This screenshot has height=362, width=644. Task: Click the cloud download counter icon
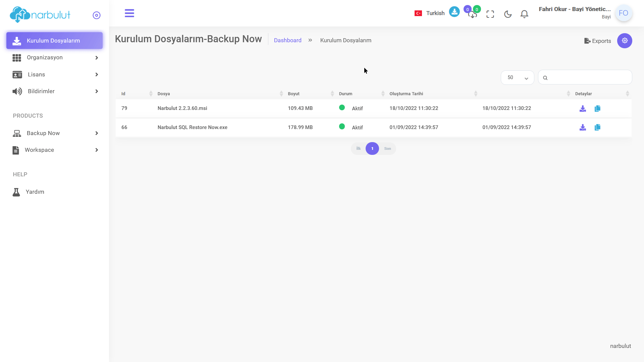tap(473, 14)
